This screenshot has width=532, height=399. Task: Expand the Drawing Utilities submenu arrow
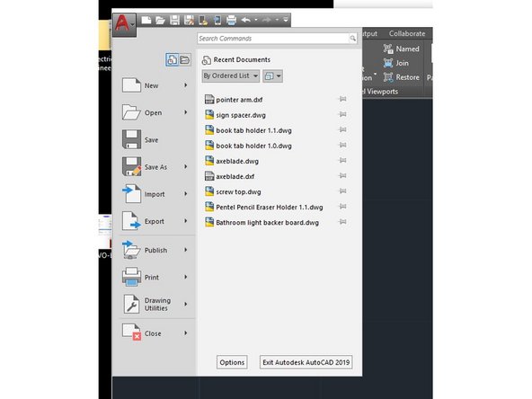186,304
